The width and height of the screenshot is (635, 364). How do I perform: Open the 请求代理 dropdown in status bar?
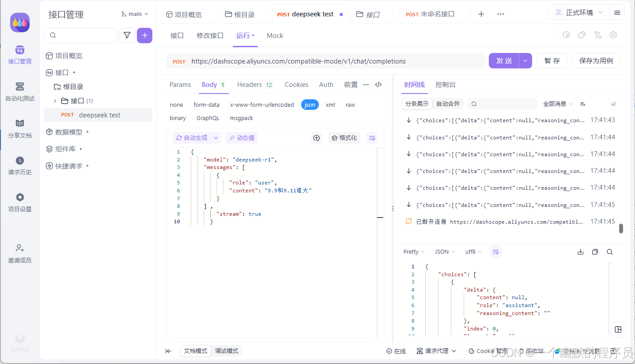pos(436,351)
